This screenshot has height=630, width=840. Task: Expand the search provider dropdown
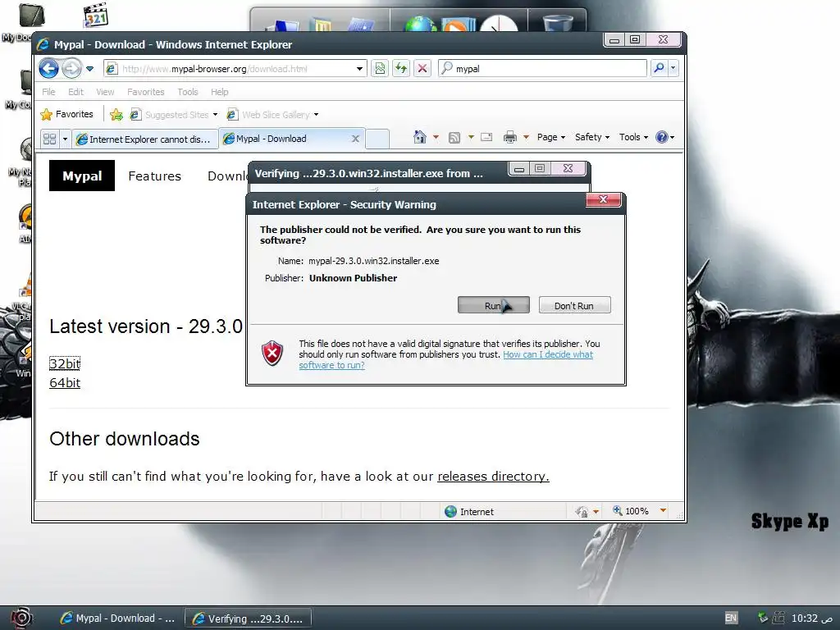pos(673,68)
